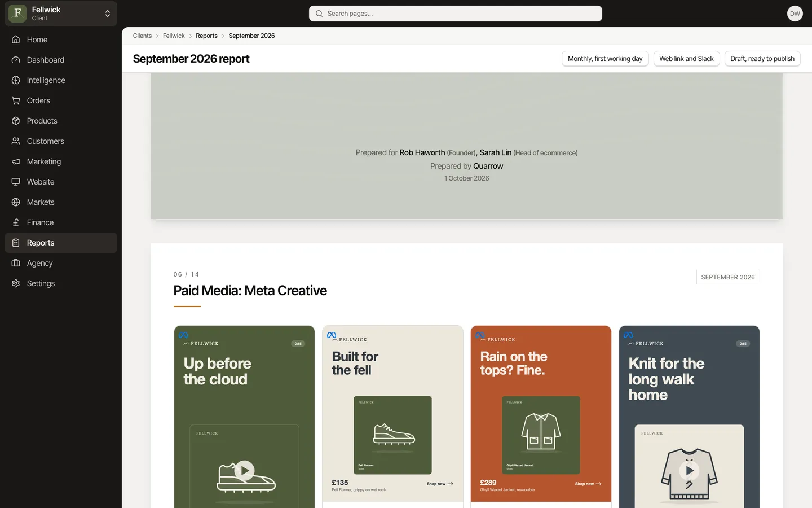Open Marketing megaphone icon
The width and height of the screenshot is (812, 508).
[x=16, y=161]
